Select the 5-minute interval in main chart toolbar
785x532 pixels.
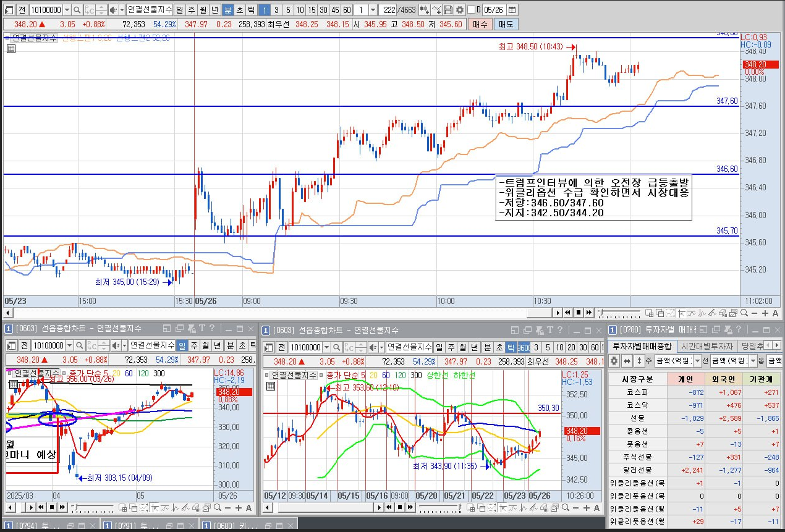pyautogui.click(x=287, y=10)
